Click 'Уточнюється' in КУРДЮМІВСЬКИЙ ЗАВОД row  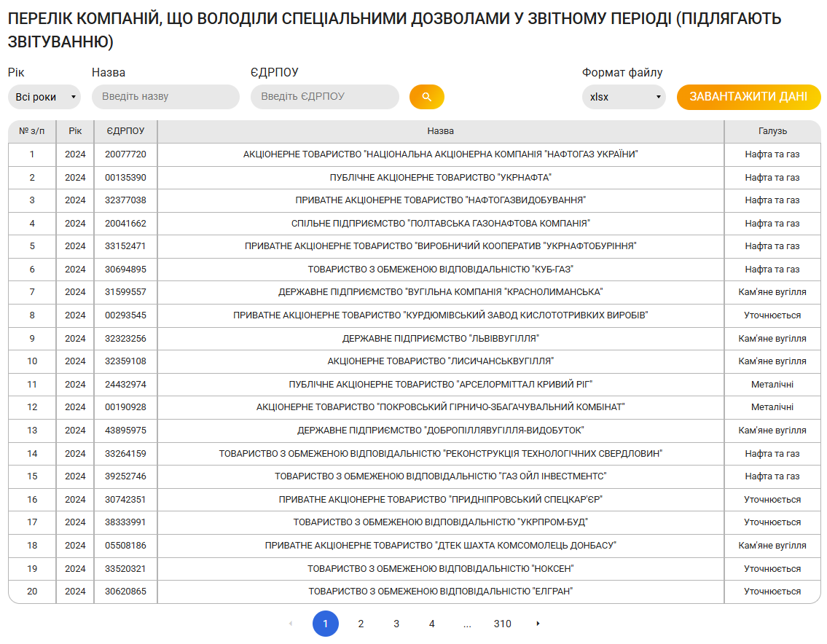772,315
